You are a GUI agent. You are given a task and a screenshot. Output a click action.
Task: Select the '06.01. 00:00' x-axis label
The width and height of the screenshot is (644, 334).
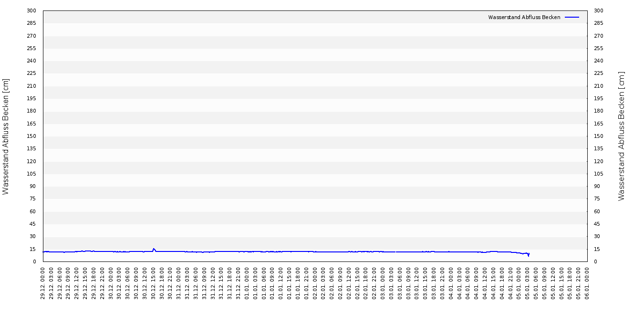587,283
